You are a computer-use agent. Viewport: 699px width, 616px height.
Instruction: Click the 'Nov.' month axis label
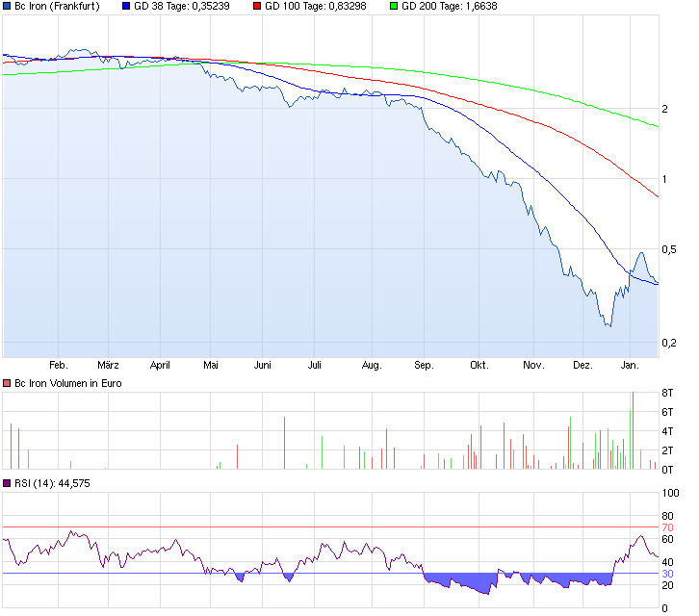tap(534, 365)
